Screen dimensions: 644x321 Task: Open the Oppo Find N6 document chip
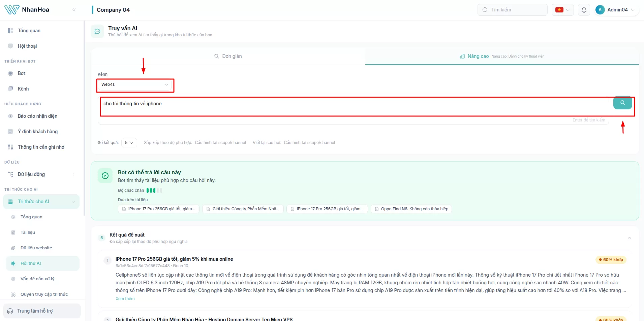coord(411,209)
